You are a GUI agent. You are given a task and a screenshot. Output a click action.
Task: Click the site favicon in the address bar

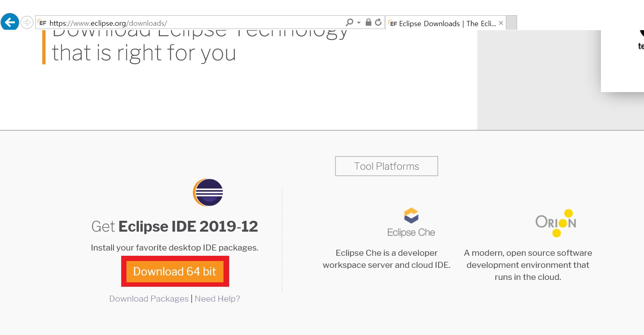pos(43,23)
